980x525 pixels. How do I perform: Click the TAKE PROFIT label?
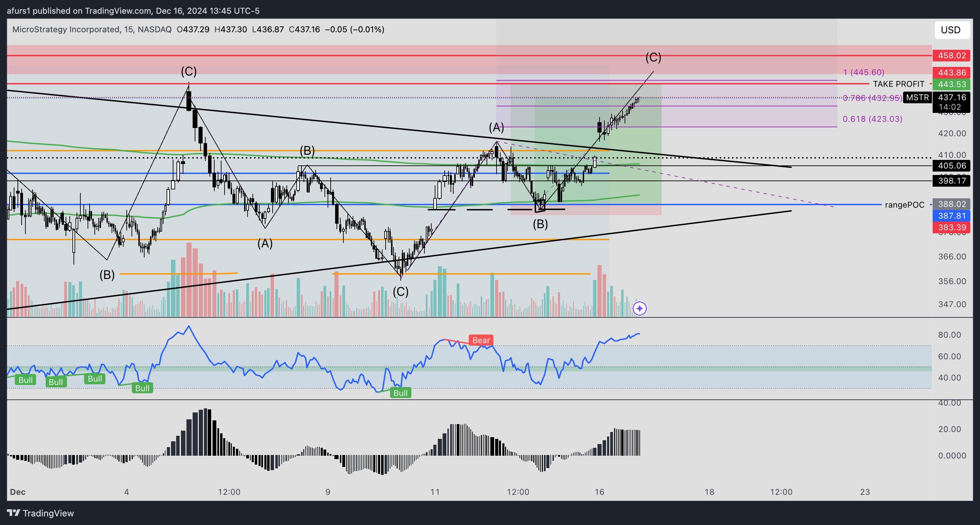(x=898, y=84)
